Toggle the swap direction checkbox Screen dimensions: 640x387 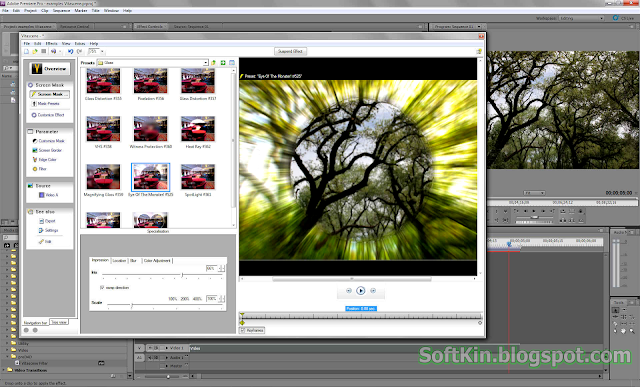coord(102,288)
